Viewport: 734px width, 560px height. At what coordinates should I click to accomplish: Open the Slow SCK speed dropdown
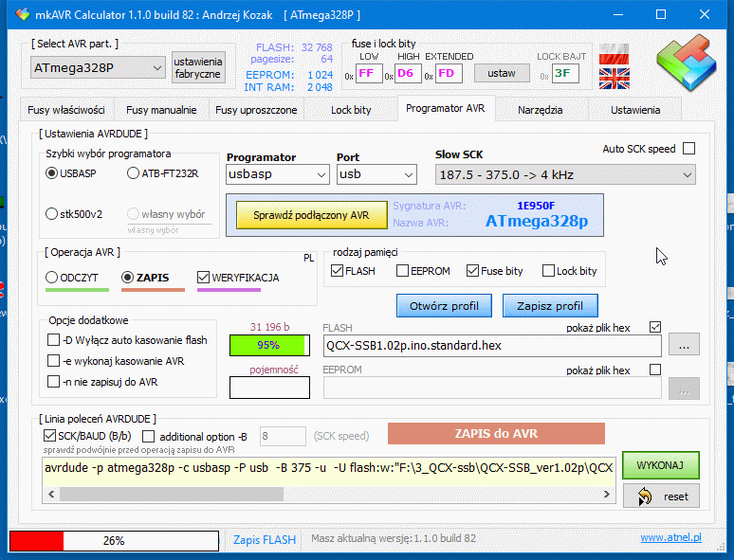coord(565,174)
